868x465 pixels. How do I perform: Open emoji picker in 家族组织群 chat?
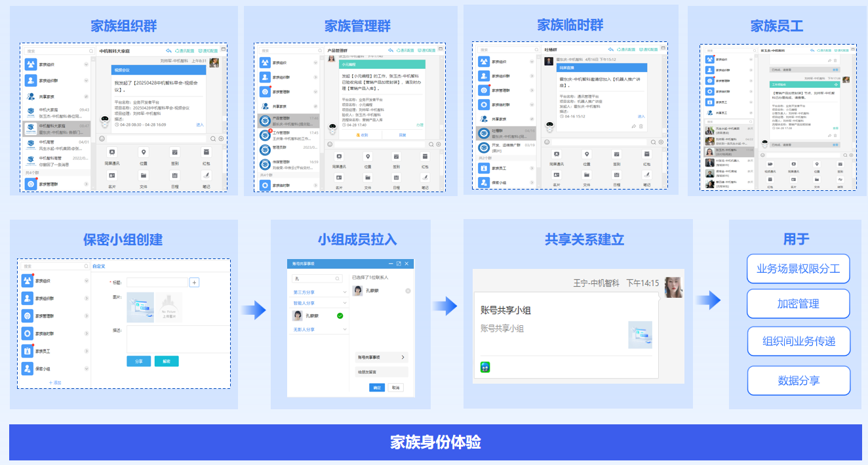tap(102, 138)
